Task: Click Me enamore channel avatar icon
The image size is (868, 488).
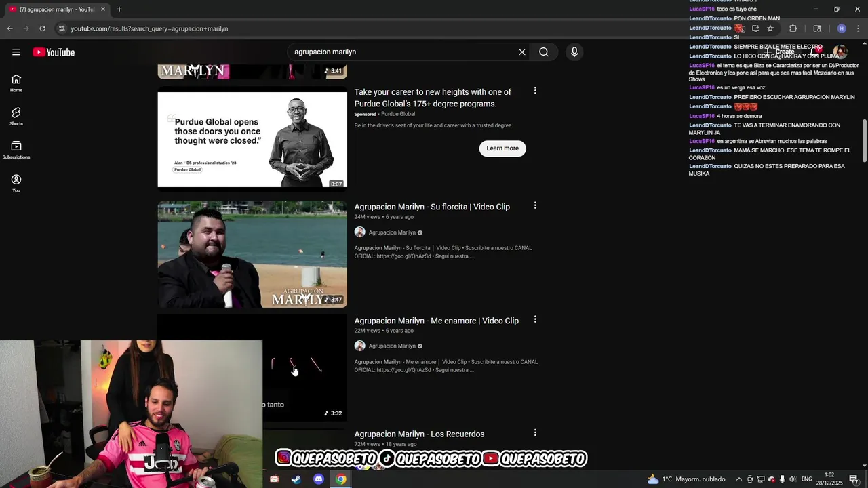Action: [x=359, y=346]
